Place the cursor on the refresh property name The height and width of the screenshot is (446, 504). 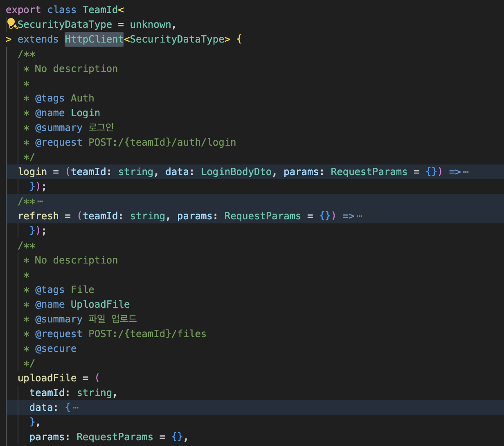(x=38, y=216)
